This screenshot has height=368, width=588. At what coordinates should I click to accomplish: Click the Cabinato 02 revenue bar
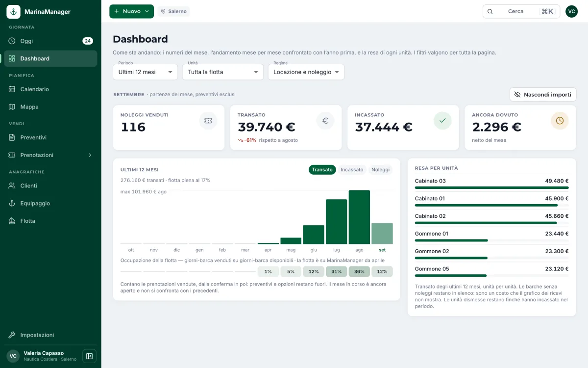486,223
